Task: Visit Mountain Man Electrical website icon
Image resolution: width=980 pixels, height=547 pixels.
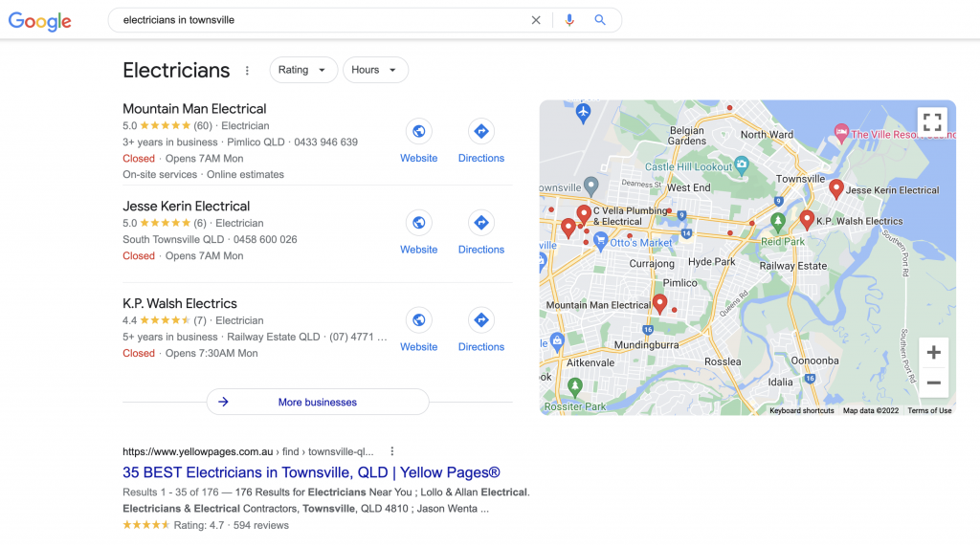Action: [x=419, y=131]
